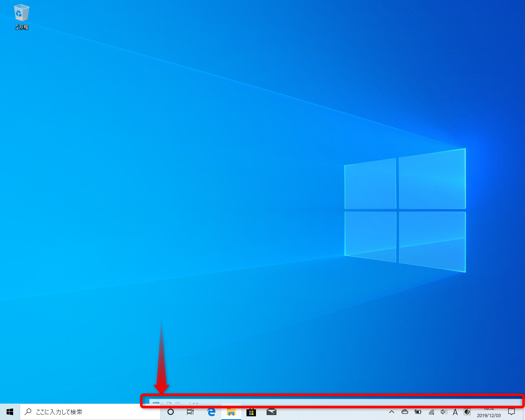Open File Explorer from the taskbar

pos(231,412)
